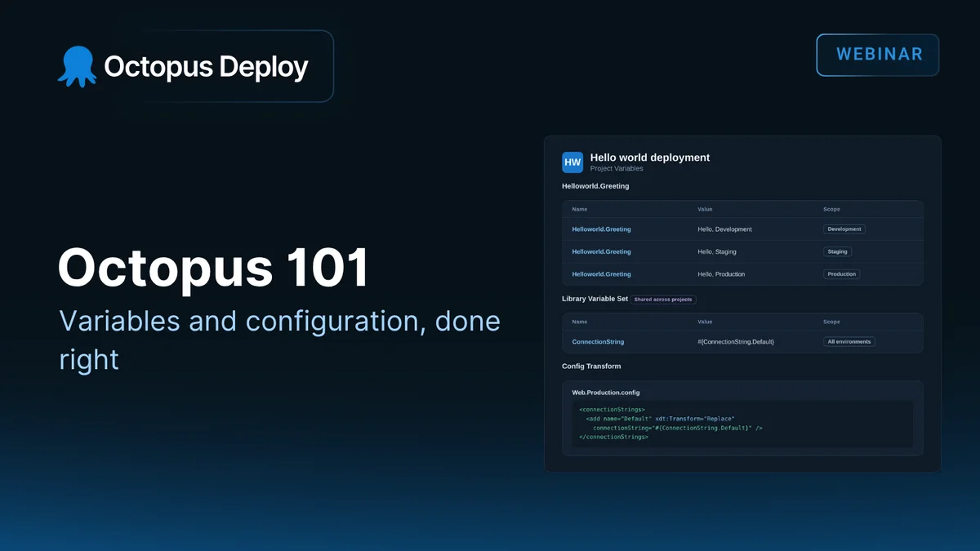This screenshot has height=551, width=980.
Task: Click the Production scope tag
Action: [x=841, y=274]
